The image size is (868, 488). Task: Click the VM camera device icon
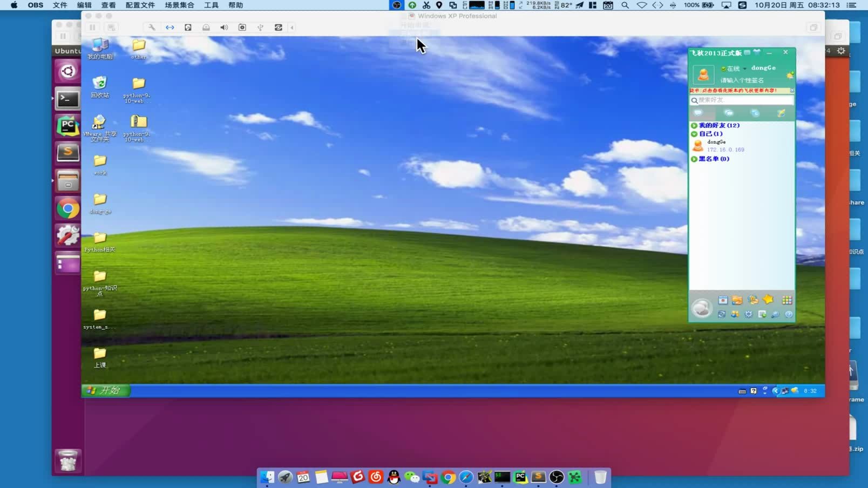click(242, 28)
